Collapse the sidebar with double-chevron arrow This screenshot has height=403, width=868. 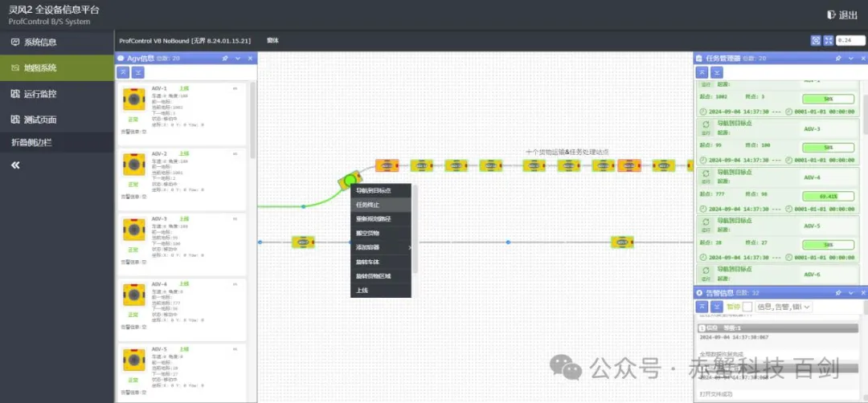pos(14,165)
